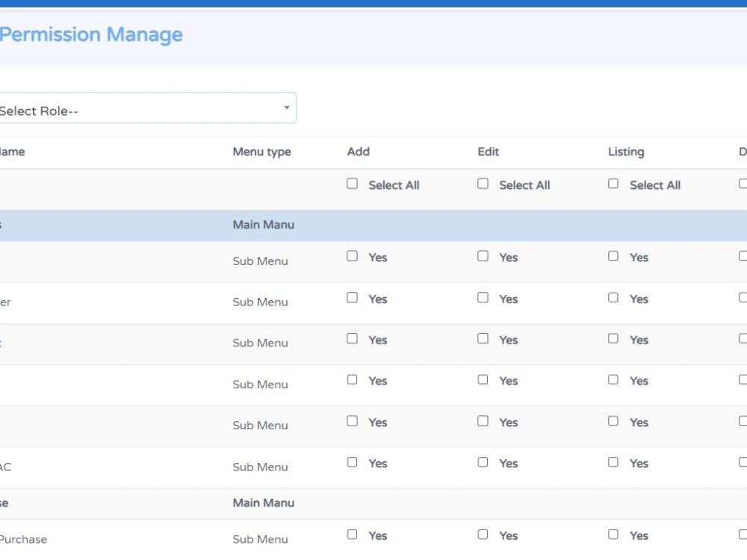Click the Purchase row name

pos(23,539)
